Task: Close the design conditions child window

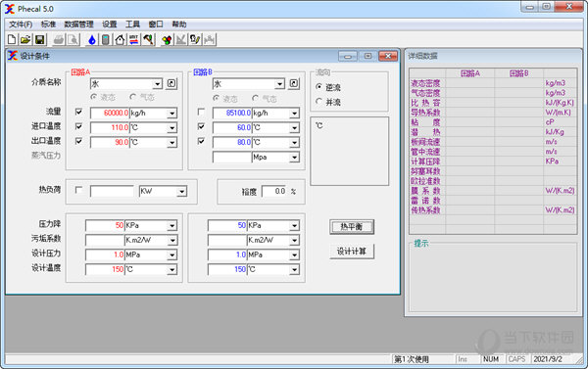Action: 388,56
